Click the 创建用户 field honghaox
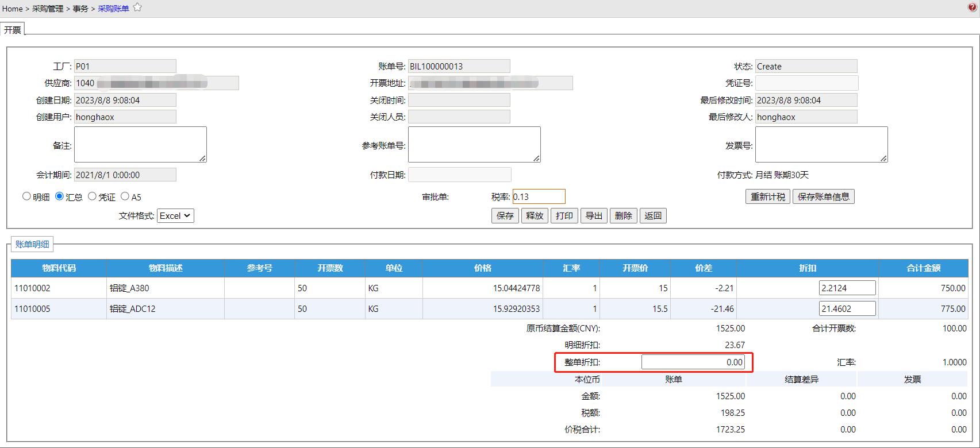980x448 pixels. [125, 117]
